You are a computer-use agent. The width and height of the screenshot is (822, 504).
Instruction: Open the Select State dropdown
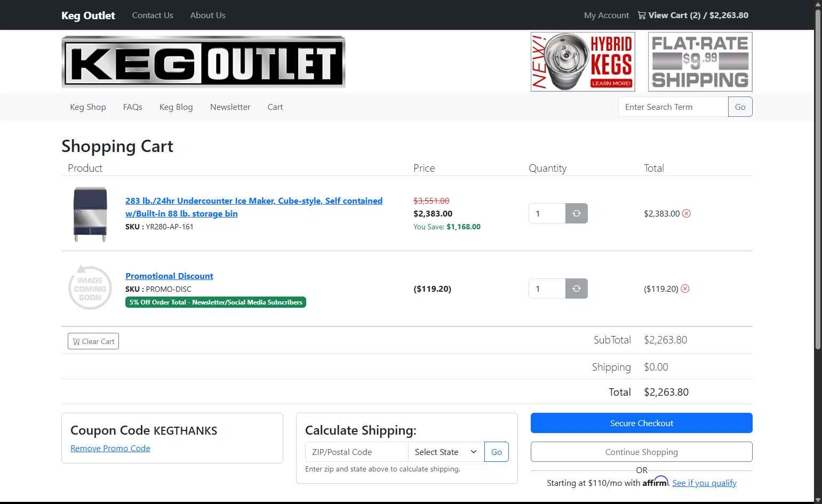click(x=446, y=452)
